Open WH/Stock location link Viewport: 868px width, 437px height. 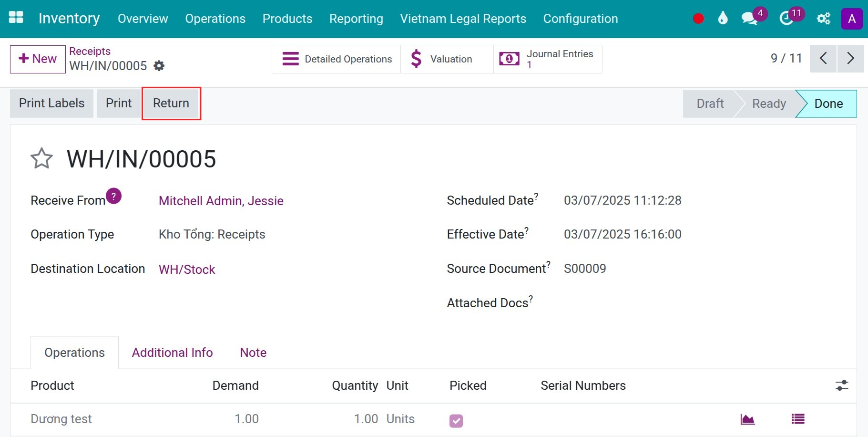(187, 270)
